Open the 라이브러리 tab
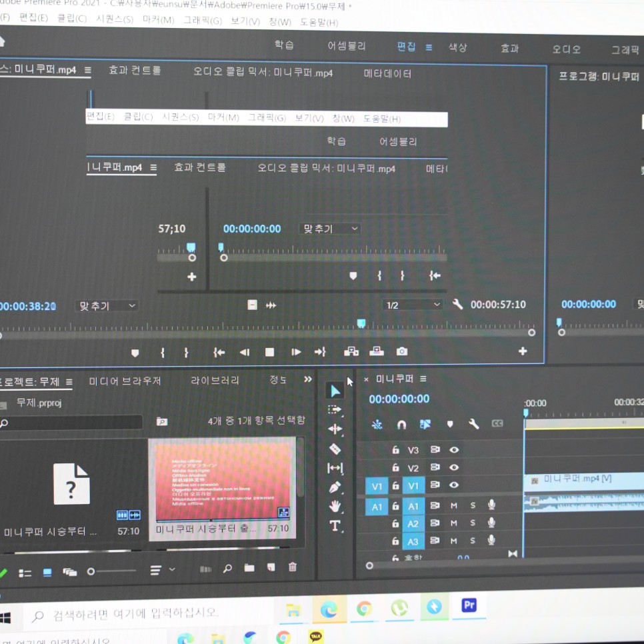This screenshot has height=644, width=644. click(215, 380)
